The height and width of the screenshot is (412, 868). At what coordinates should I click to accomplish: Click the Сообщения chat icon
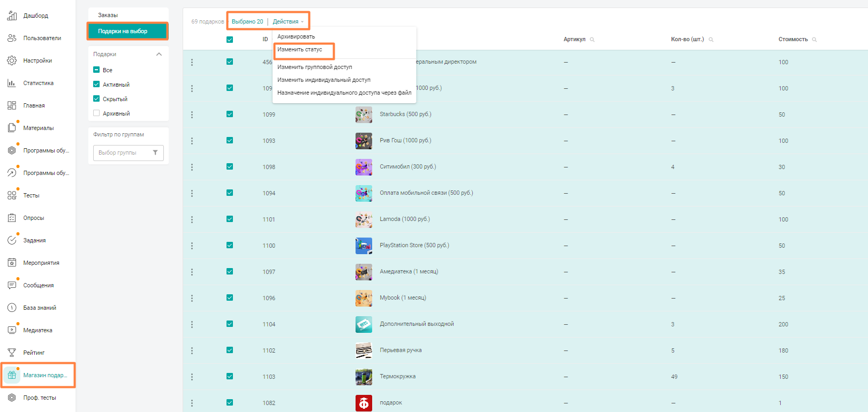tap(12, 285)
